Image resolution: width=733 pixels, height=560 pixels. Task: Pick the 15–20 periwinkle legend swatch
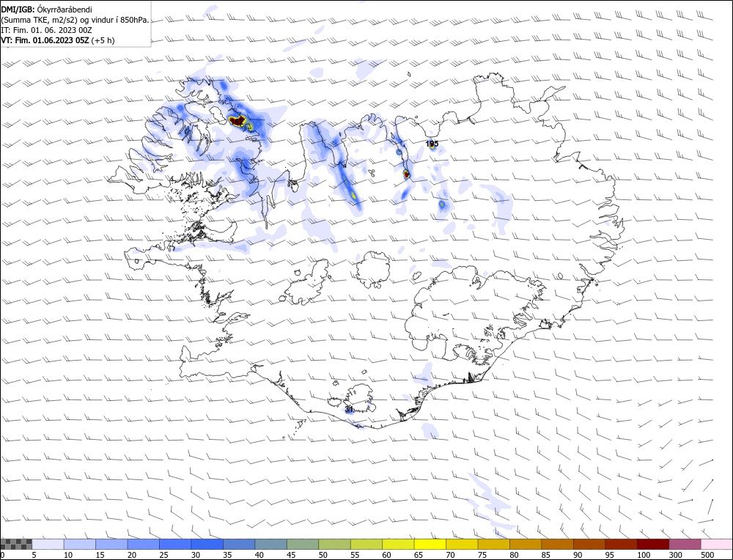(x=111, y=544)
